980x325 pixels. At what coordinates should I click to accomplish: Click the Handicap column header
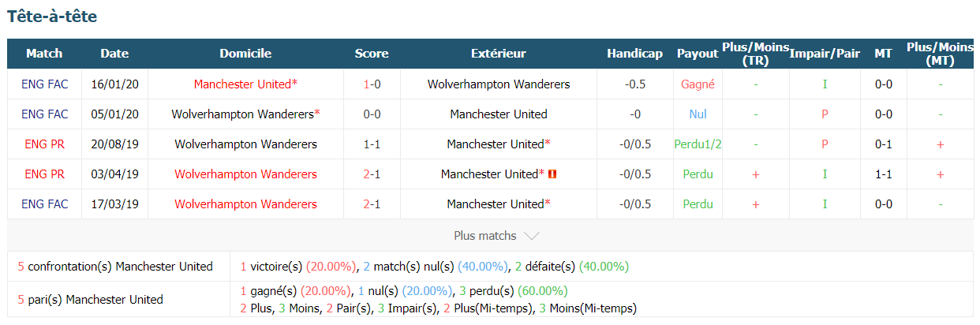[634, 54]
